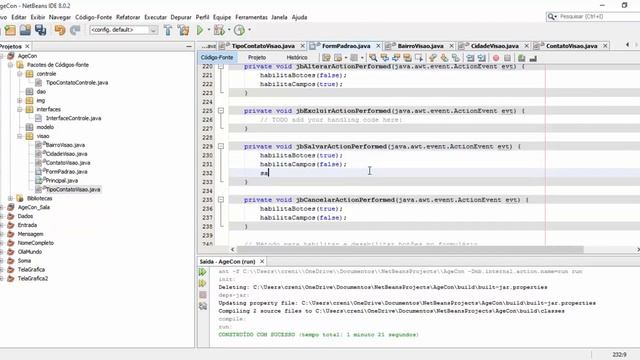Switch to the ContatoVisao.java tab
This screenshot has height=360, width=640.
point(571,46)
